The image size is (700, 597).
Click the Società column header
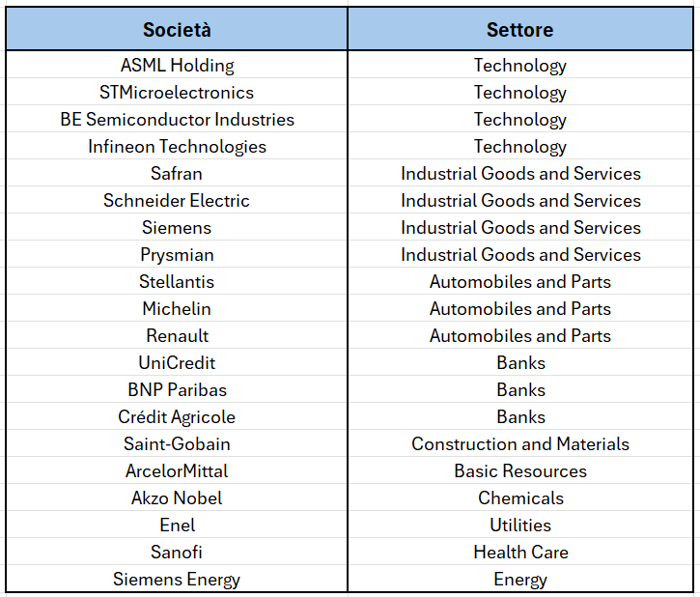click(177, 30)
